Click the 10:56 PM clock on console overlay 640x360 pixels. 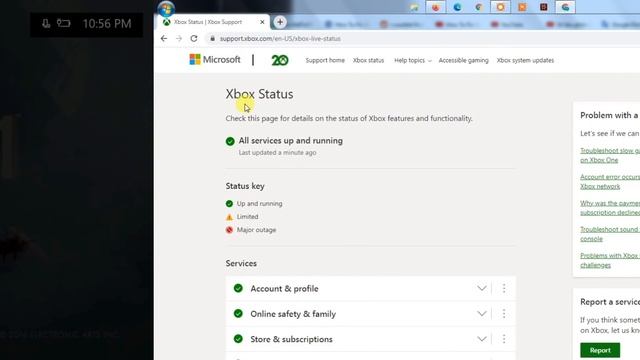[107, 24]
